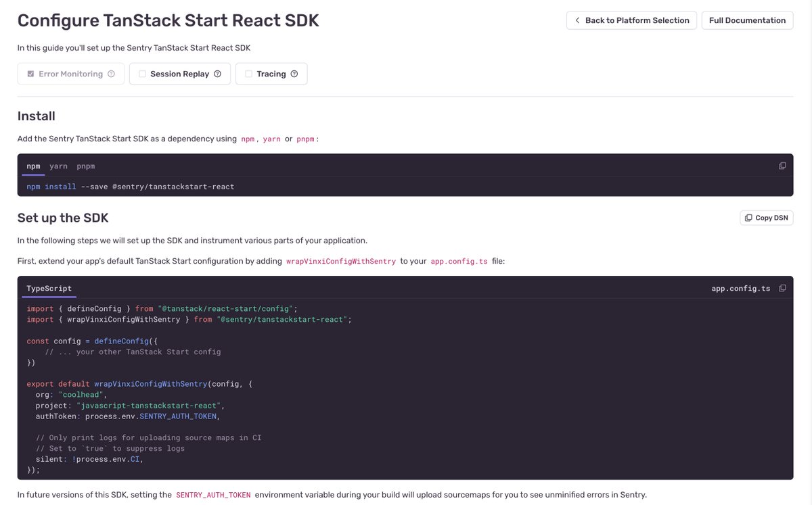Switch to the pnpm tab

coord(85,166)
